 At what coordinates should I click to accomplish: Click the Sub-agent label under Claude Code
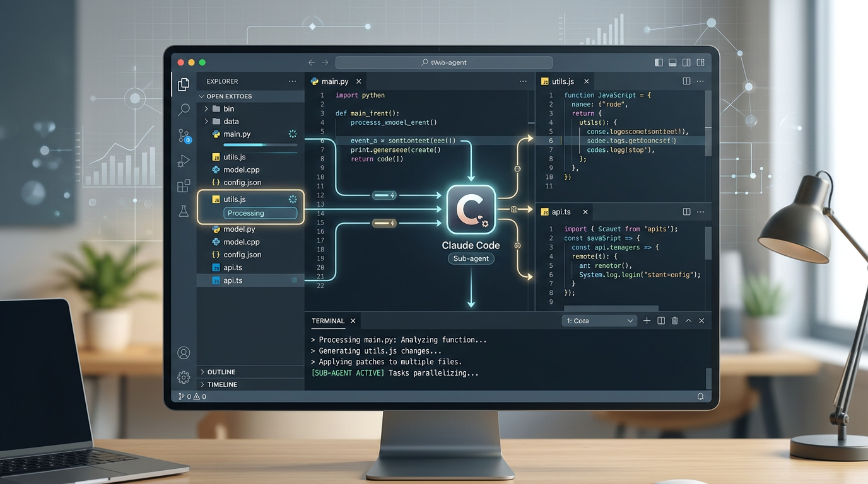click(471, 258)
